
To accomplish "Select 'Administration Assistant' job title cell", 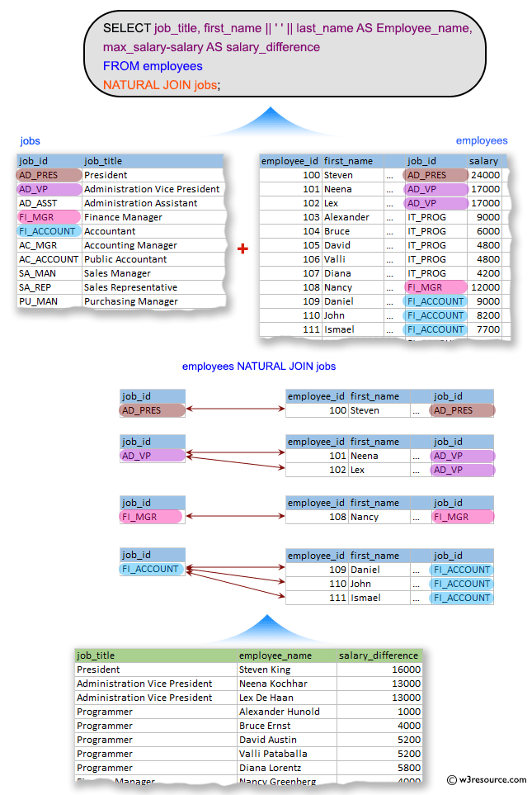I will tap(153, 203).
